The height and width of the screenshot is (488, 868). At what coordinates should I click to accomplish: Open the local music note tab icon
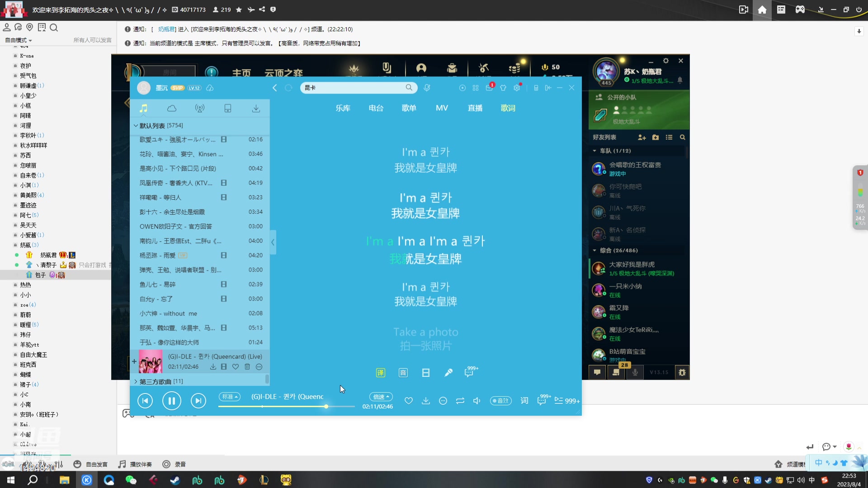coord(143,108)
